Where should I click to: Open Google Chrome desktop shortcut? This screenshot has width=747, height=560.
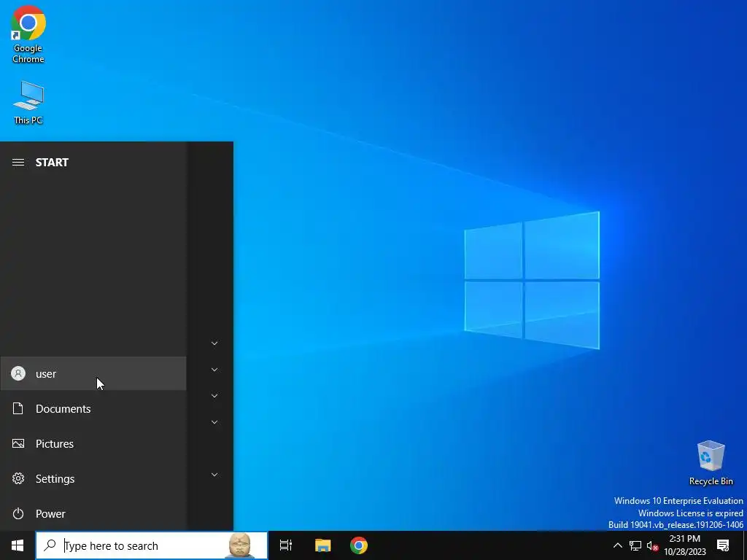point(28,34)
